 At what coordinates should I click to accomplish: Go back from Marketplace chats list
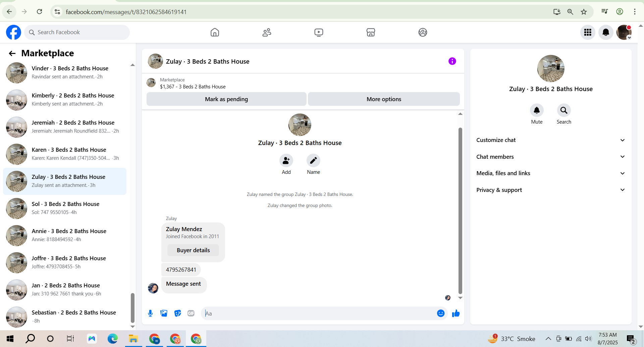(x=12, y=53)
